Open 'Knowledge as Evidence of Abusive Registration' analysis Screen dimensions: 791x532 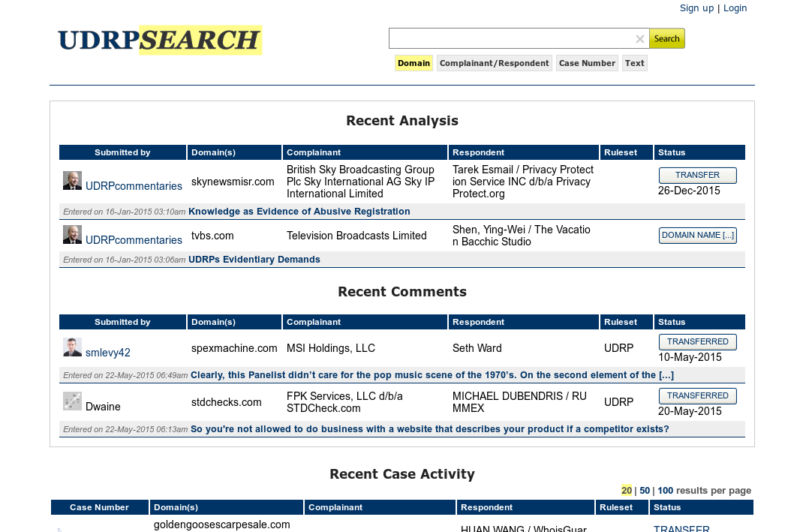click(x=299, y=212)
